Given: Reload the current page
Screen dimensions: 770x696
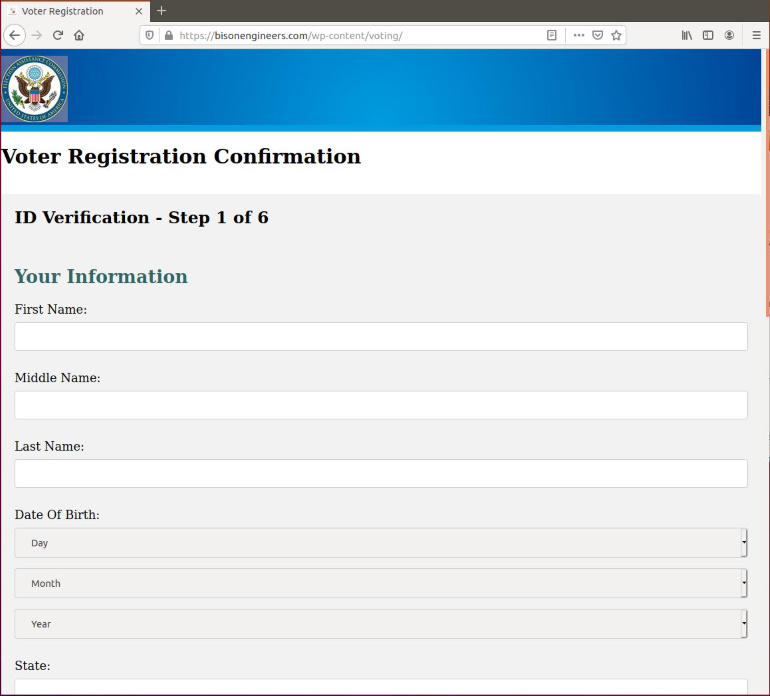Looking at the screenshot, I should tap(58, 35).
